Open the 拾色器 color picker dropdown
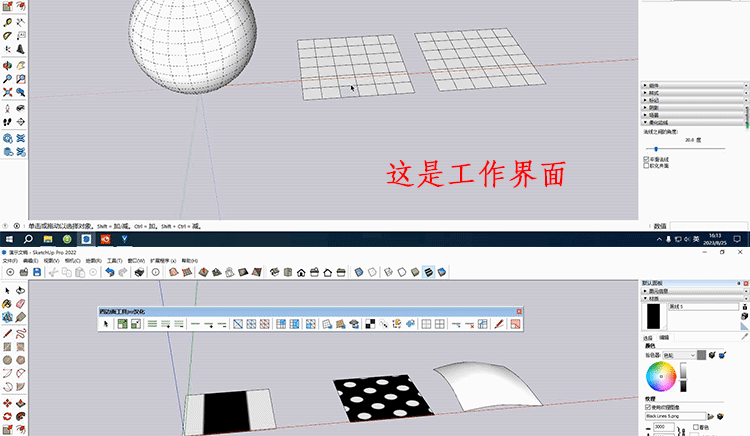 [x=679, y=355]
